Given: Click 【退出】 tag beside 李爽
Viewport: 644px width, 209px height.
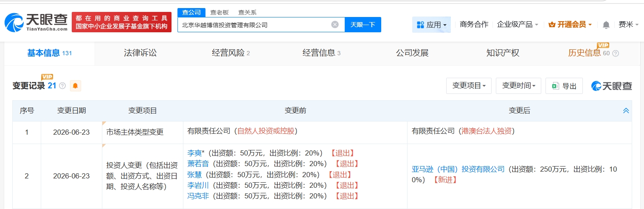Looking at the screenshot, I should pos(342,153).
